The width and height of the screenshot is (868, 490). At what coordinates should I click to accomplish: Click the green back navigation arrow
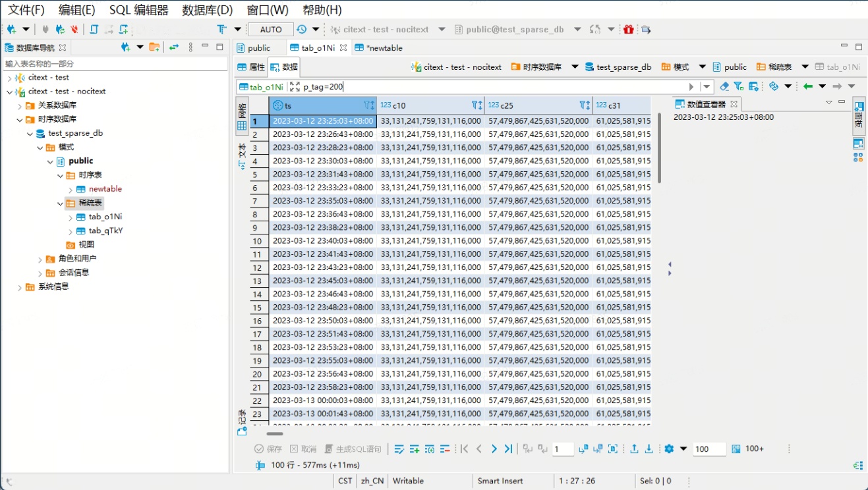tap(807, 86)
